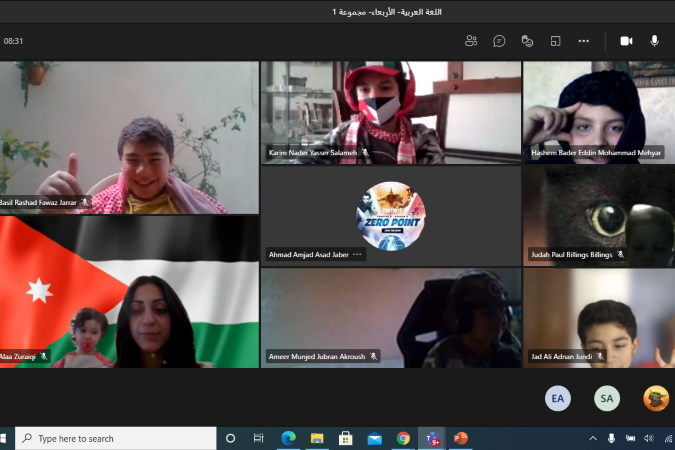Open Microsoft Edge from the taskbar

click(288, 438)
